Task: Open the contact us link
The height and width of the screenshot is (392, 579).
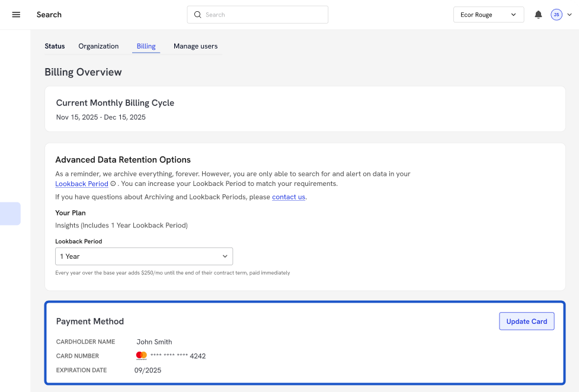Action: click(289, 197)
